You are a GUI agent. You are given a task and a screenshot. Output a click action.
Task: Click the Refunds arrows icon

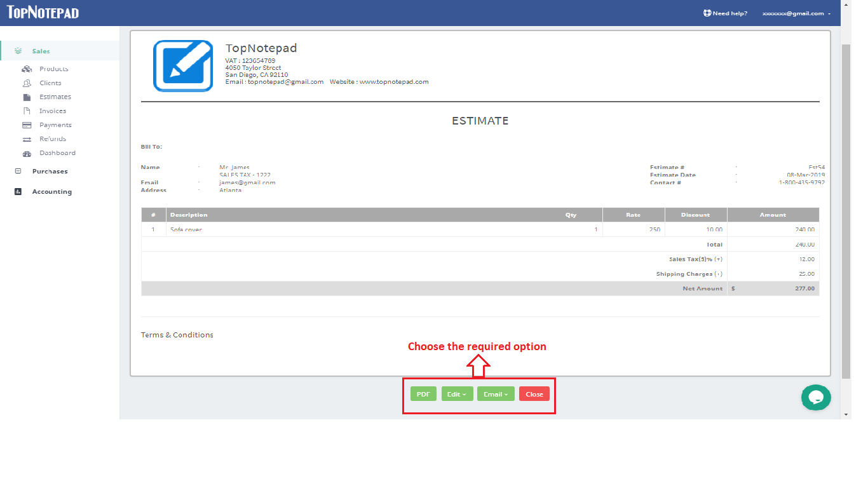click(x=27, y=139)
